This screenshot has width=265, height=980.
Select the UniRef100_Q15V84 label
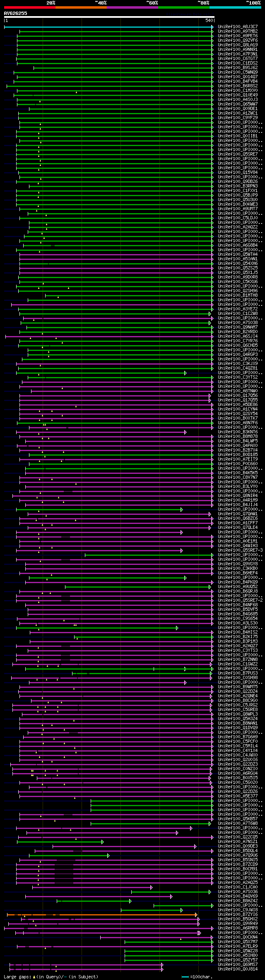pos(238,173)
